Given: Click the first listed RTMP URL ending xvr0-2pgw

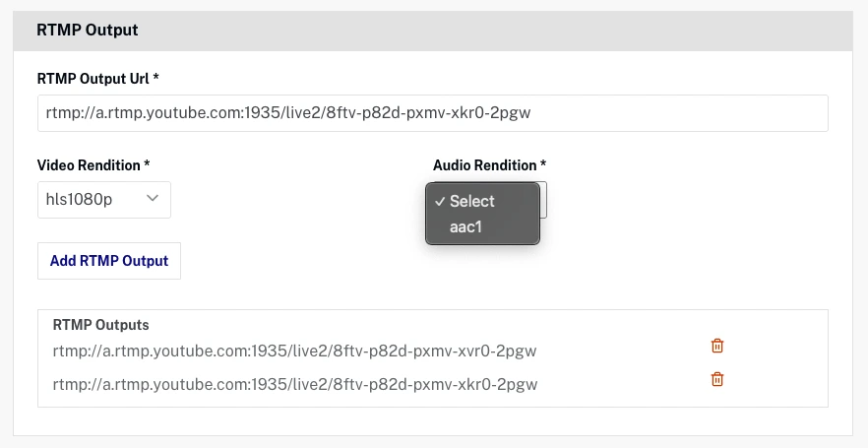Looking at the screenshot, I should pyautogui.click(x=295, y=351).
